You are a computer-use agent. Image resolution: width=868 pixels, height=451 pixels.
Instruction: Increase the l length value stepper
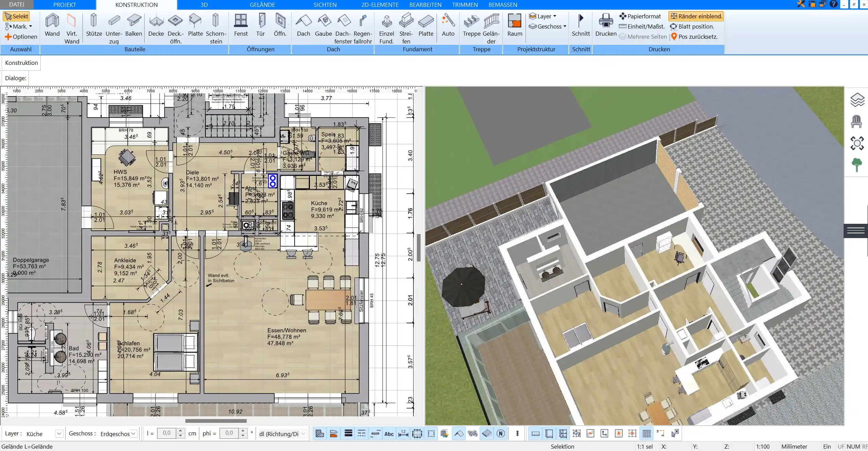point(180,431)
